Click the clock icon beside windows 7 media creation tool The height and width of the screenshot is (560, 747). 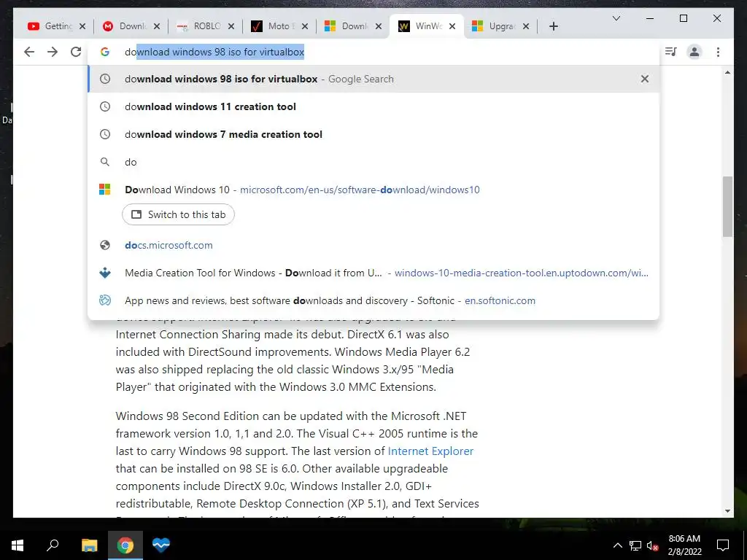[x=105, y=134]
